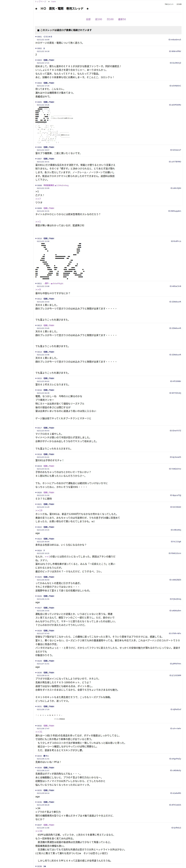
Task: Follow the >>34 anchor in post 0037
Action: [x=39, y=831]
